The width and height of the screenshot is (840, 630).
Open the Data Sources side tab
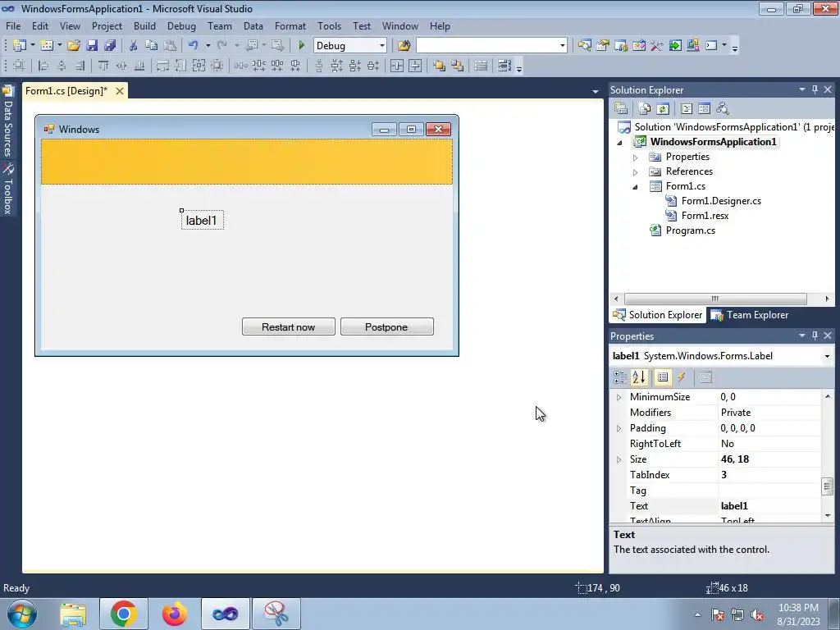point(7,121)
